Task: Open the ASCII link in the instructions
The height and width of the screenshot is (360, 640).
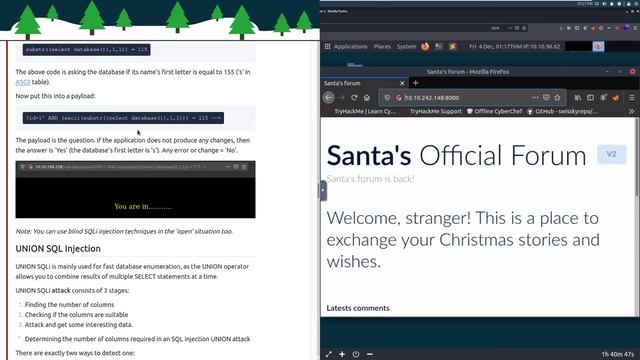Action: [23, 82]
